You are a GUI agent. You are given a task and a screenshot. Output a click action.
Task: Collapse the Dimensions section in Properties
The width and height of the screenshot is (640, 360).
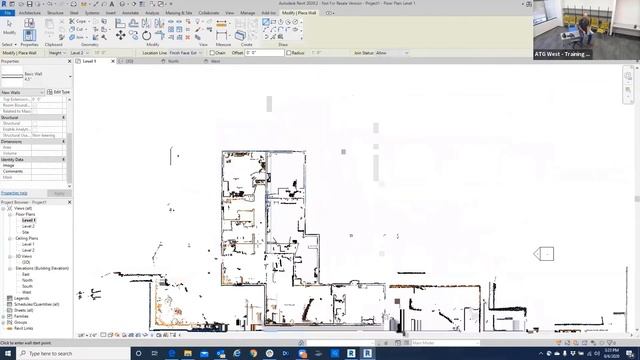[64, 141]
